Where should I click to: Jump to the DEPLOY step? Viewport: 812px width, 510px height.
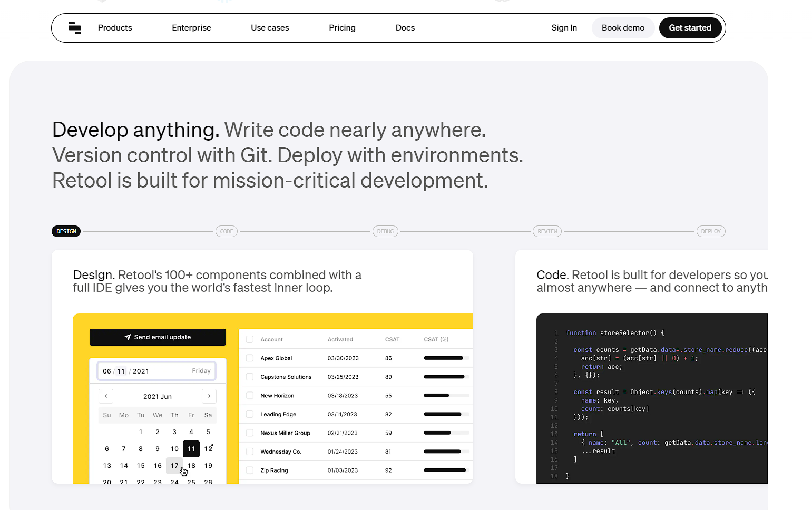point(710,231)
